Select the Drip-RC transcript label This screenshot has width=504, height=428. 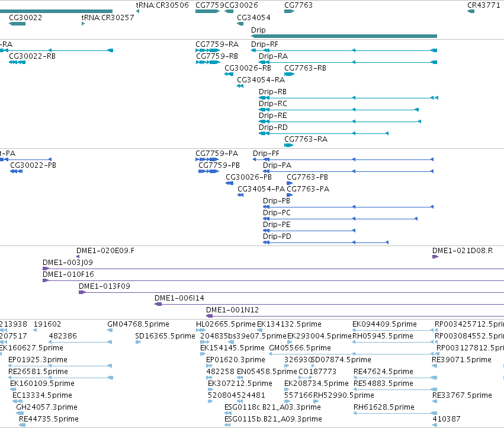click(x=273, y=104)
